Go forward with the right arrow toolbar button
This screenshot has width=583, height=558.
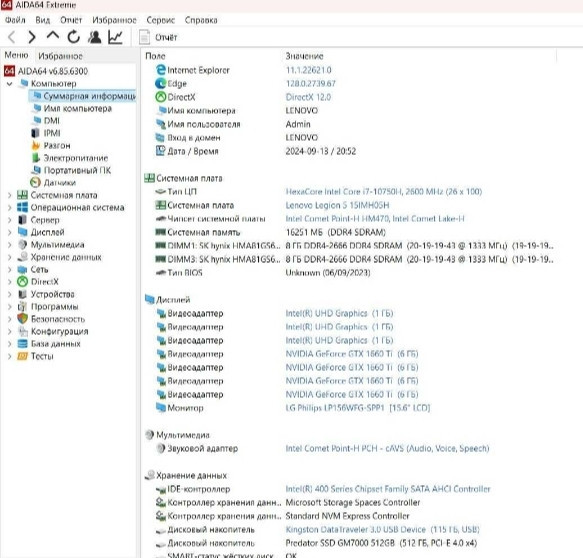point(32,37)
